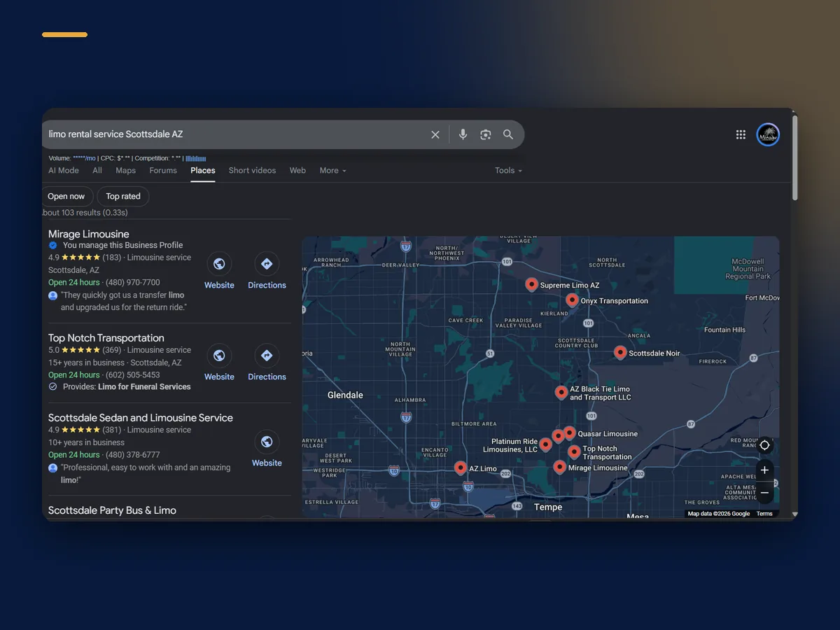Clear the search query with the X icon

(x=435, y=134)
